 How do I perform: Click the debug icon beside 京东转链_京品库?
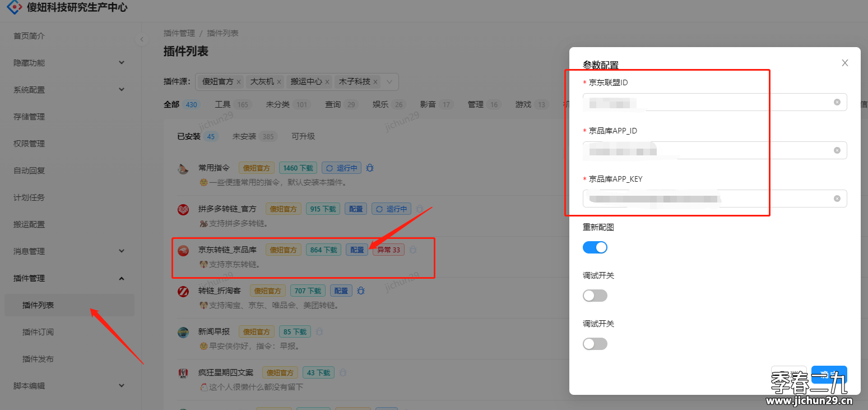(413, 250)
